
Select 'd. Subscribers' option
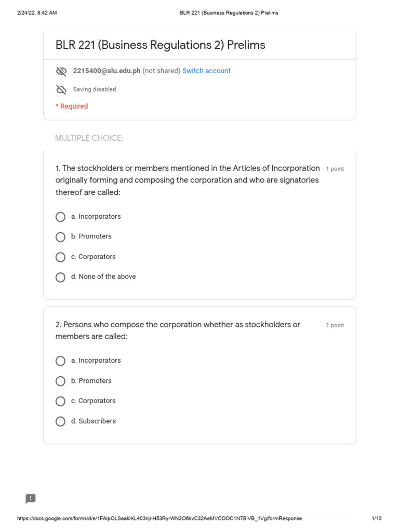(x=61, y=421)
